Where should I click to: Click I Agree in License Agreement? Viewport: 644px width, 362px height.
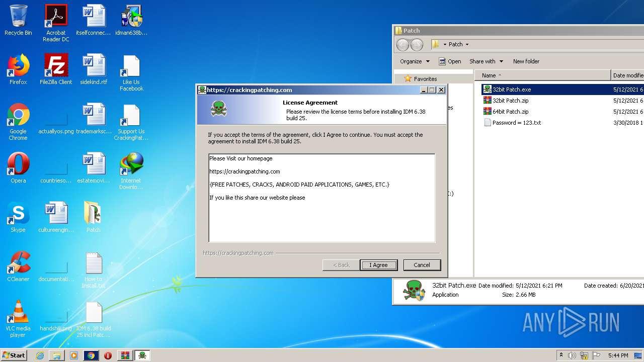(378, 265)
